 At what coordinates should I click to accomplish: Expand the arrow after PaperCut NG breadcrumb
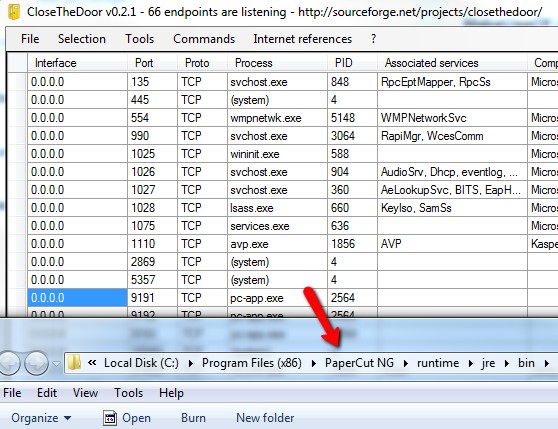tap(406, 363)
